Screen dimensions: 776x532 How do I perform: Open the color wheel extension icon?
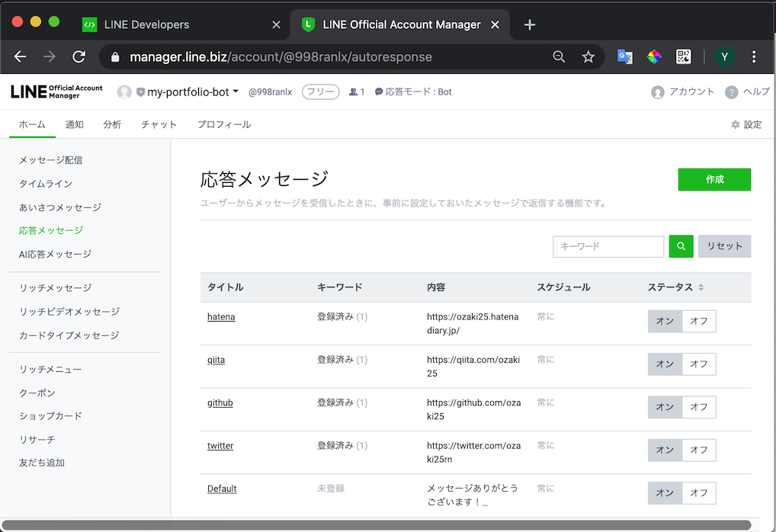(654, 57)
